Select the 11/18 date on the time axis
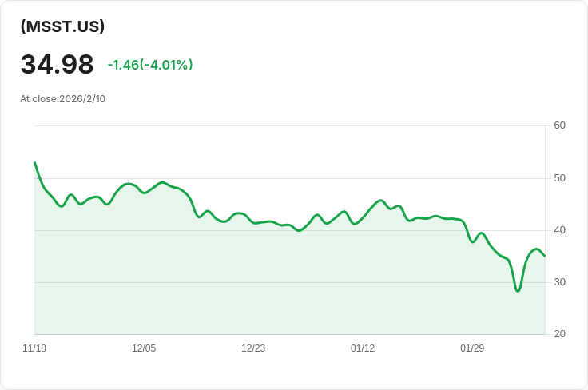Screen dimensions: 588x390 point(34,348)
